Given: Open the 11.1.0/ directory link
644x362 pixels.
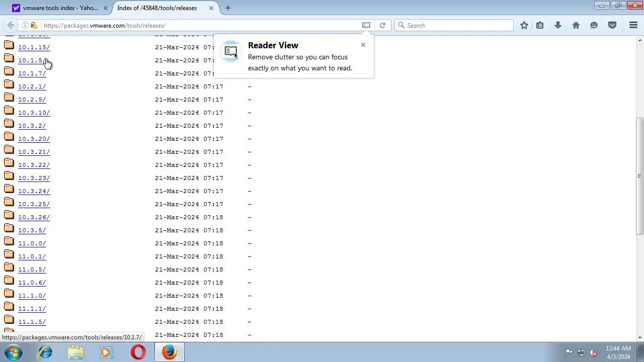Looking at the screenshot, I should (x=32, y=296).
